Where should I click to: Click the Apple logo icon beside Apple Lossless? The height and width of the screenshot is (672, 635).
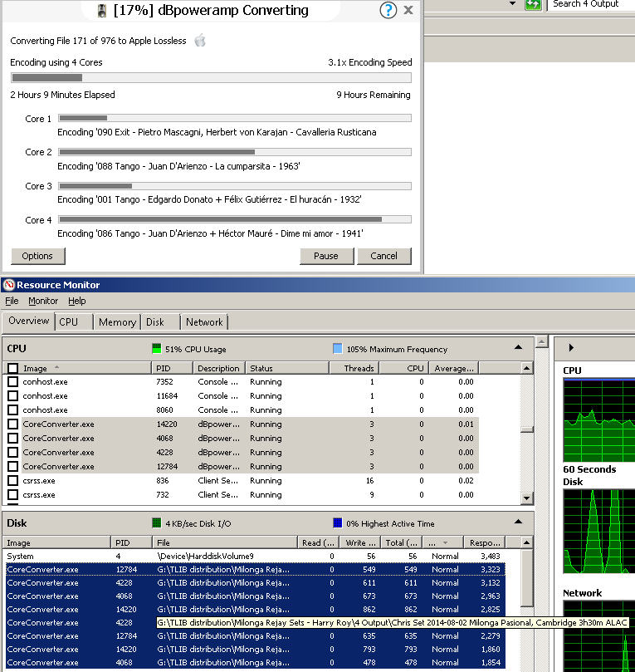[199, 40]
